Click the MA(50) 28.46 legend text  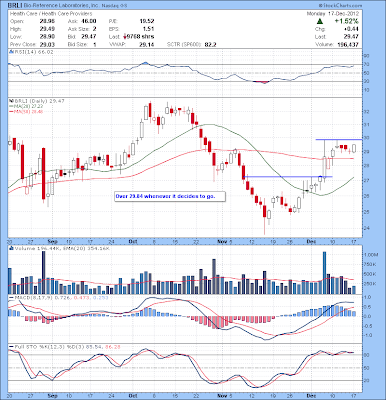point(28,111)
